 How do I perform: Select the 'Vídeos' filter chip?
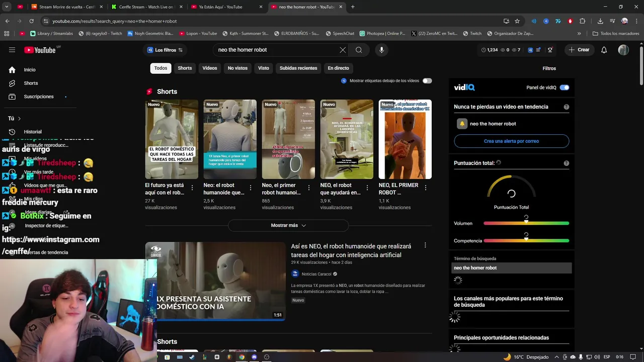[x=210, y=68]
